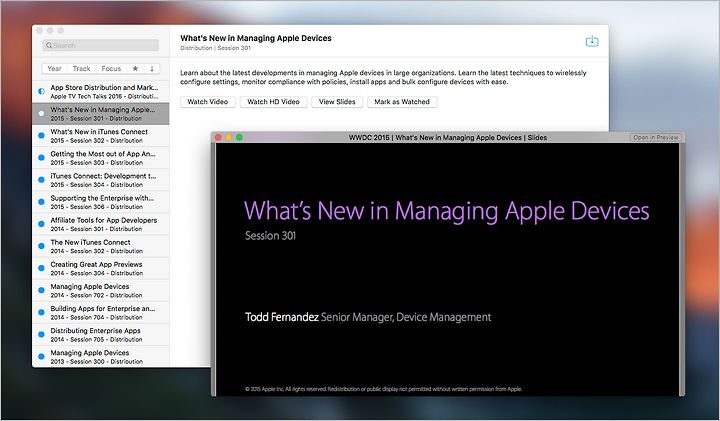This screenshot has width=720, height=421.
Task: Click the yellow minimize button of the Slides window
Action: tap(229, 137)
